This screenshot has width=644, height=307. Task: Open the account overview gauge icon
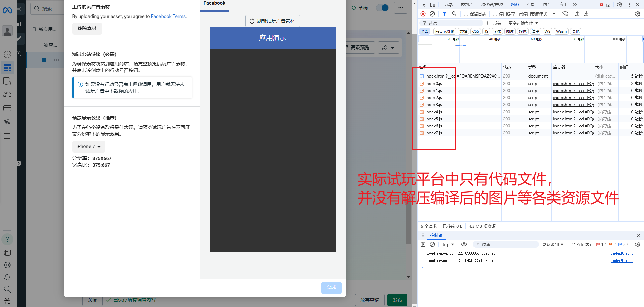pyautogui.click(x=7, y=54)
